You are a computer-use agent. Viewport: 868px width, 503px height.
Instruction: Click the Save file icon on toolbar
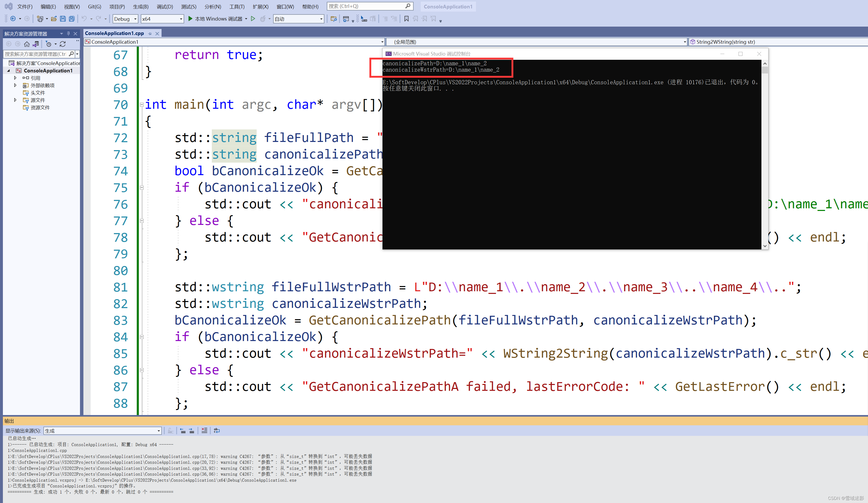63,19
